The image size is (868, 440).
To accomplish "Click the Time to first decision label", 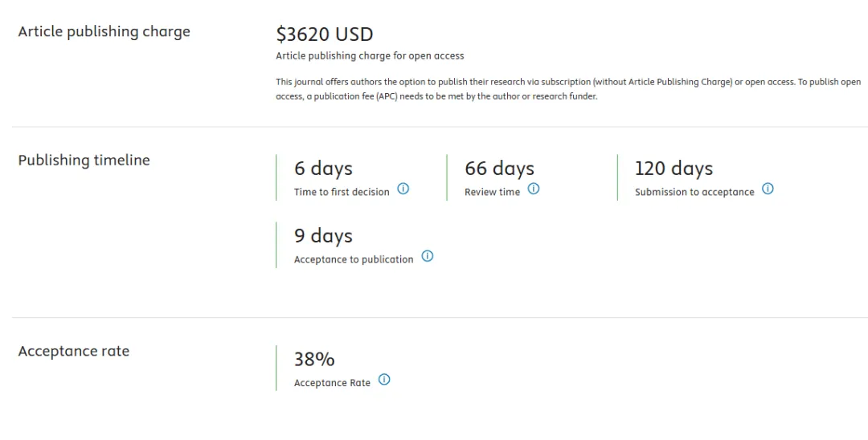I will 342,192.
